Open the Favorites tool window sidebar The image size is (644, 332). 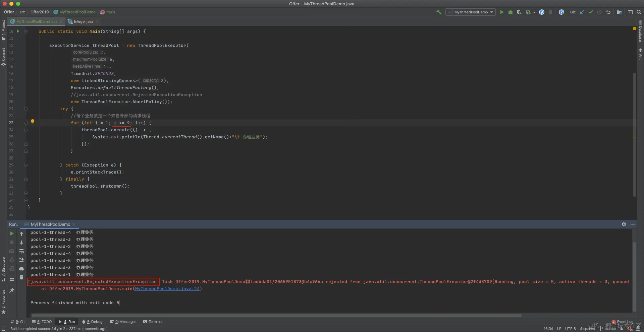point(4,302)
